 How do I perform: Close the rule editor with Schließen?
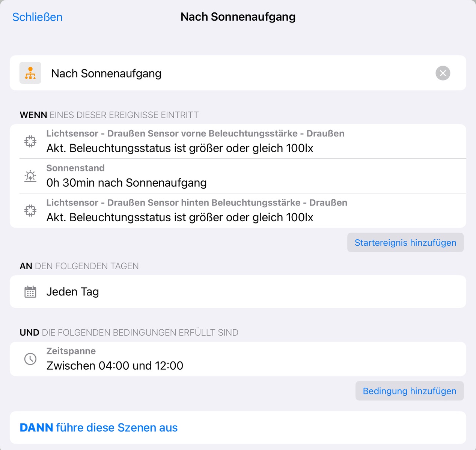[37, 17]
